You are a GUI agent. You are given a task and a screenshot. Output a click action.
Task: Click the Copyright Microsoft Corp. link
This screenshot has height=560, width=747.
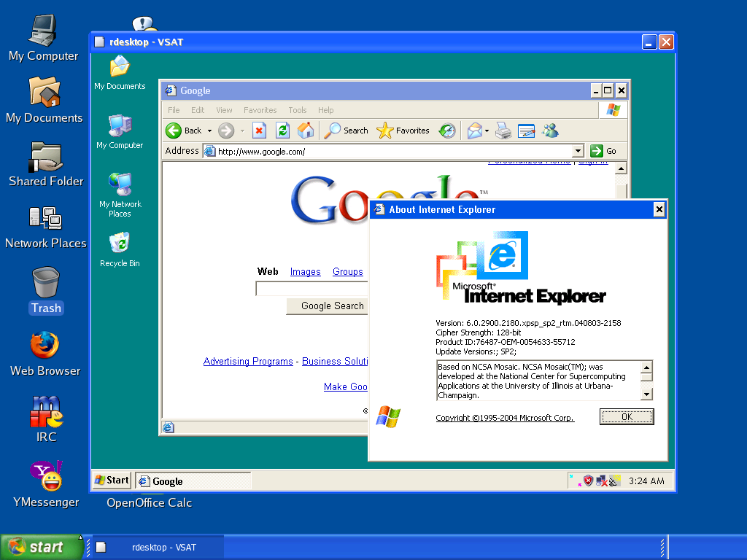[505, 418]
